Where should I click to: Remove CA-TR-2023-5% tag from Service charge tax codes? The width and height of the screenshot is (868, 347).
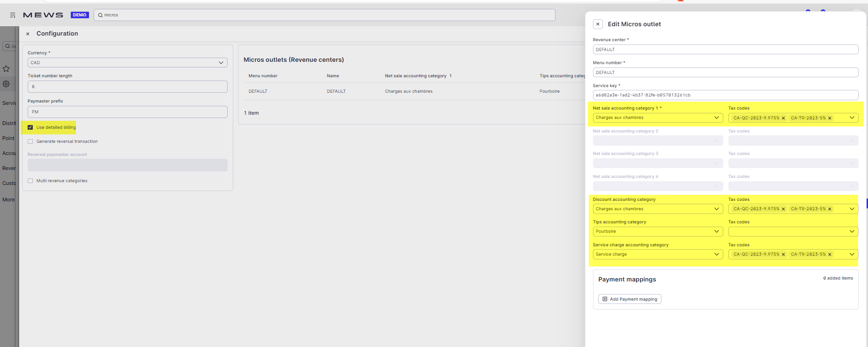[830, 255]
